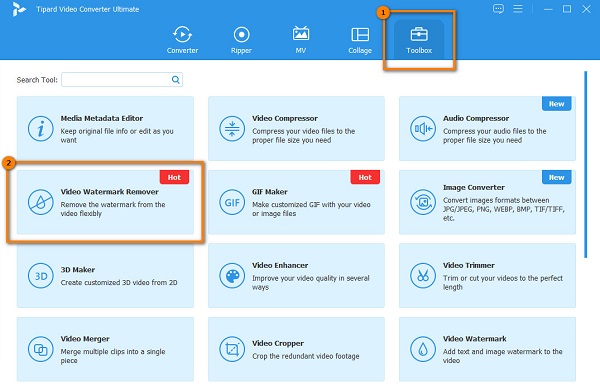Click the 3D Maker icon
Viewport: 600px width, 387px height.
41,276
